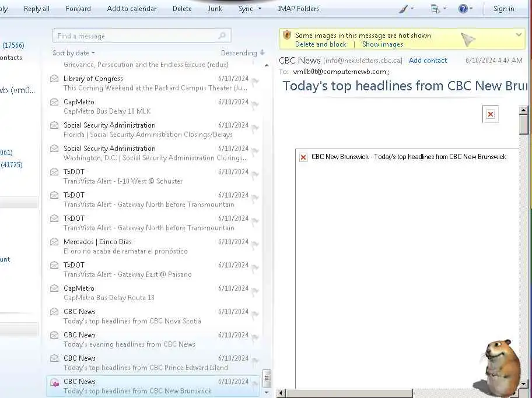Image resolution: width=532 pixels, height=398 pixels.
Task: Open TxDOT I-10 West @ Schuster alert
Action: (153, 177)
